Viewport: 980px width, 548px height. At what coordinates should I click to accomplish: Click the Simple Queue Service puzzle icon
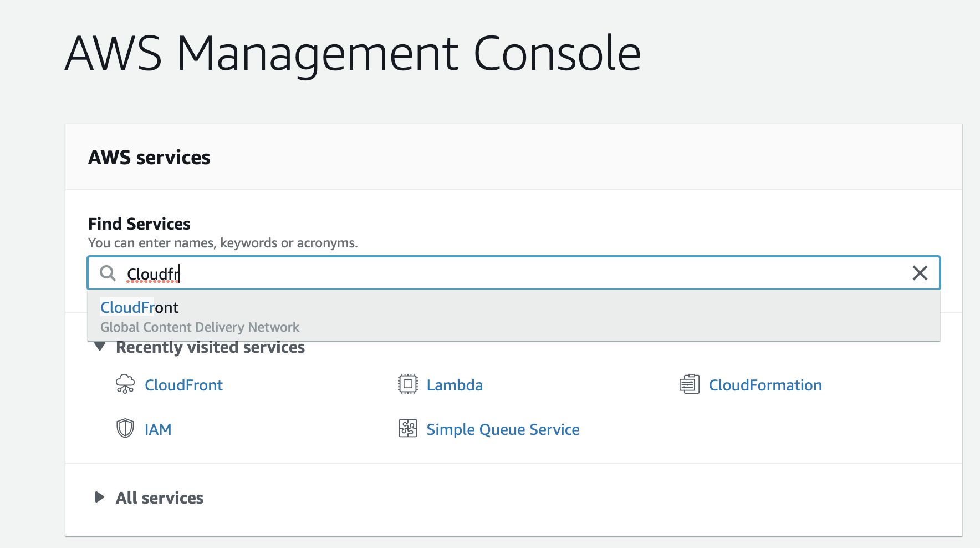tap(408, 428)
